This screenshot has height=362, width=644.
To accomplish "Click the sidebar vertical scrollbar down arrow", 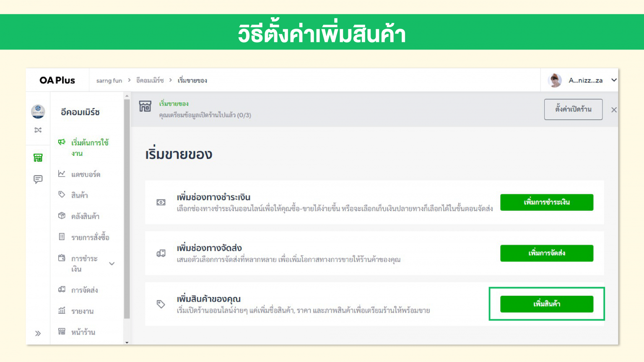I will tap(127, 342).
